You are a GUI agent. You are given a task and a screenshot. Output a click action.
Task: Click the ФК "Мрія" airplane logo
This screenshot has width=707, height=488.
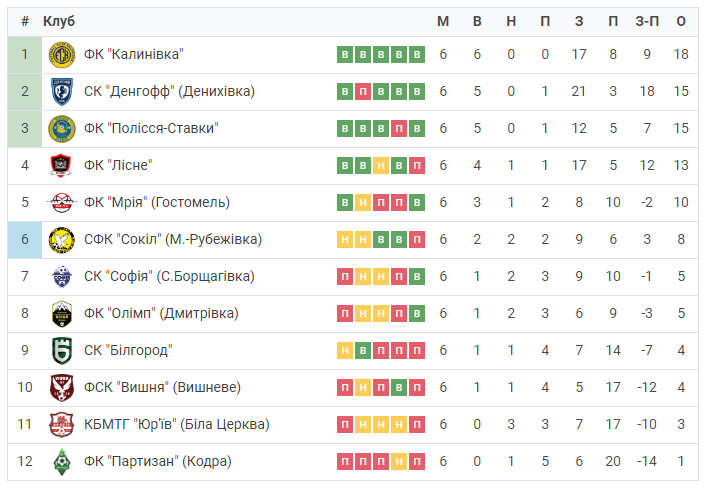pyautogui.click(x=62, y=203)
